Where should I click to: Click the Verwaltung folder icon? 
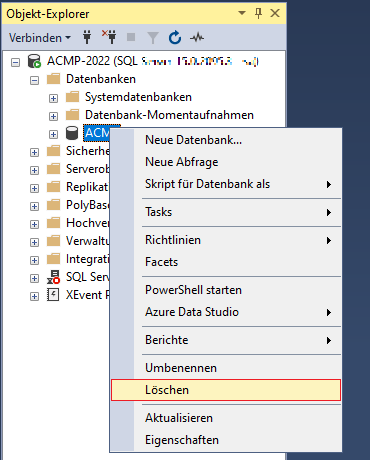(53, 241)
